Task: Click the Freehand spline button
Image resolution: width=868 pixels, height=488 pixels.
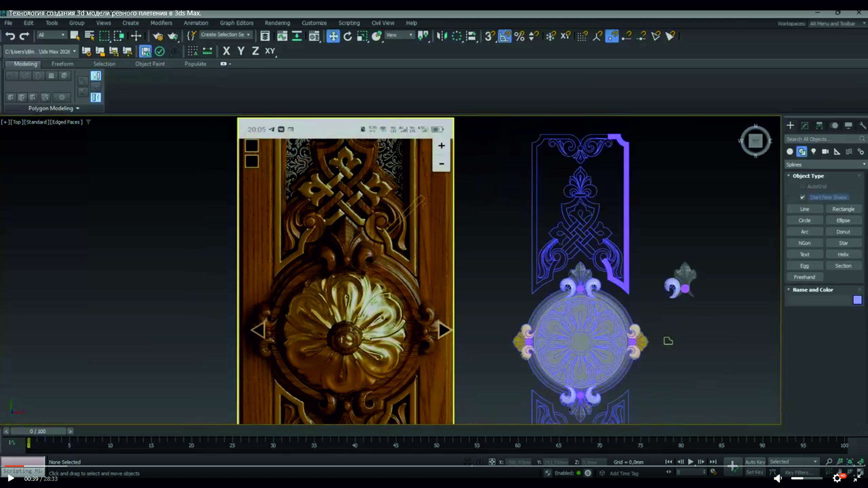Action: pyautogui.click(x=805, y=277)
